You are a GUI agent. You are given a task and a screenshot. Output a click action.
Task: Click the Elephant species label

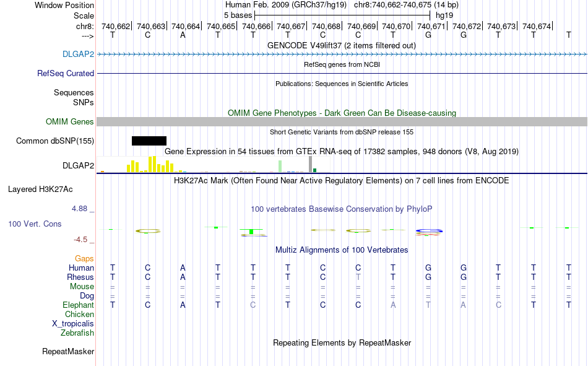coord(78,305)
